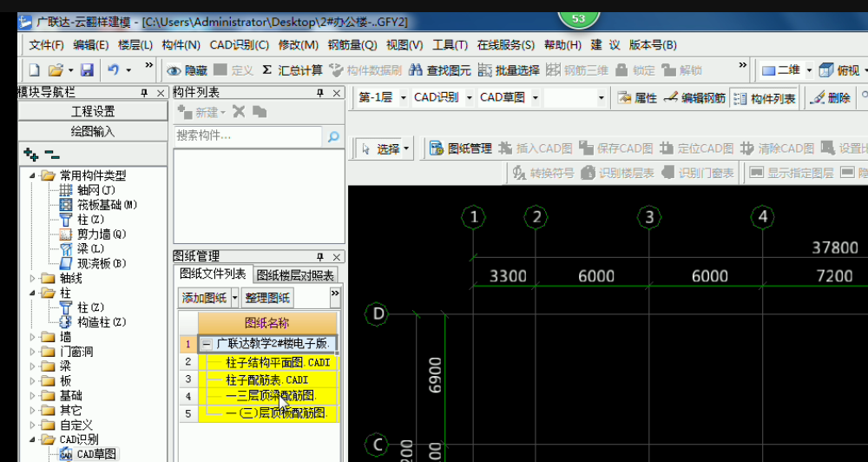Click 插入CAD图 tool
Viewport: 868px width, 462px height.
click(536, 148)
